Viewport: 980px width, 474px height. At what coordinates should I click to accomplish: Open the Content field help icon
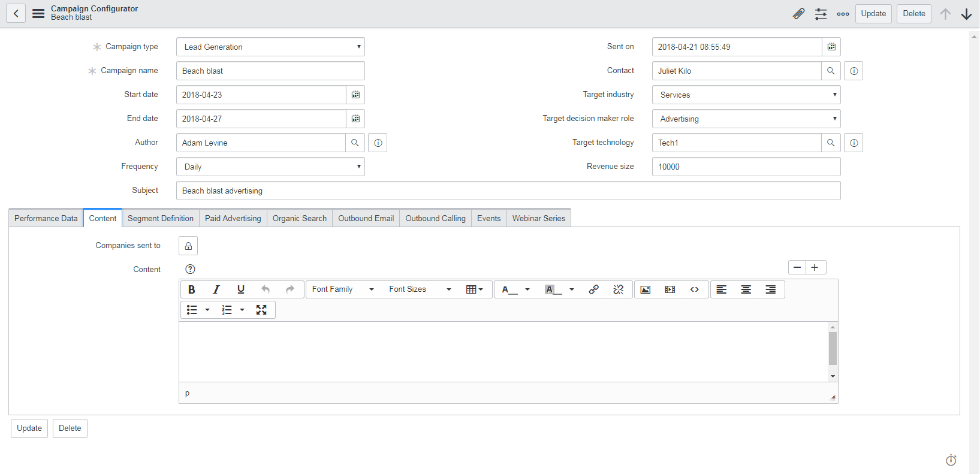(x=190, y=269)
